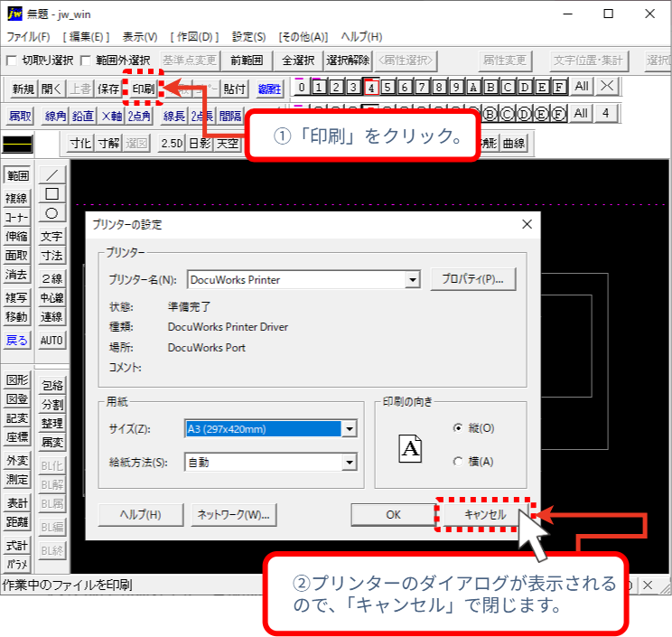Screen dimensions: 672x637
Task: Select the 連線 continuous line tool
Action: click(51, 317)
